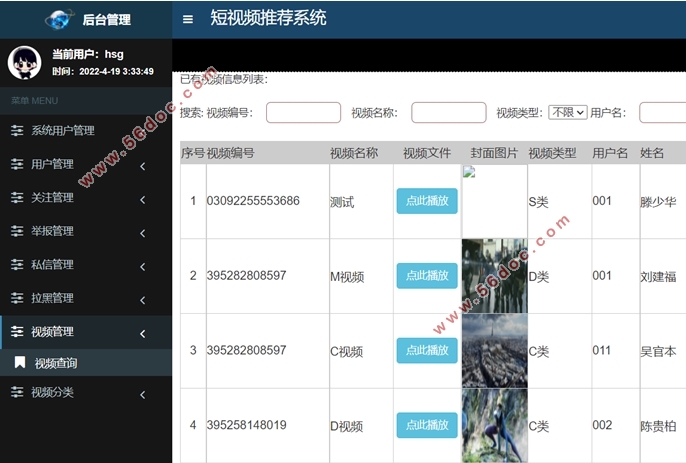This screenshot has width=686, height=463.
Task: Expand the 用户管理 menu chevron
Action: pyautogui.click(x=142, y=165)
